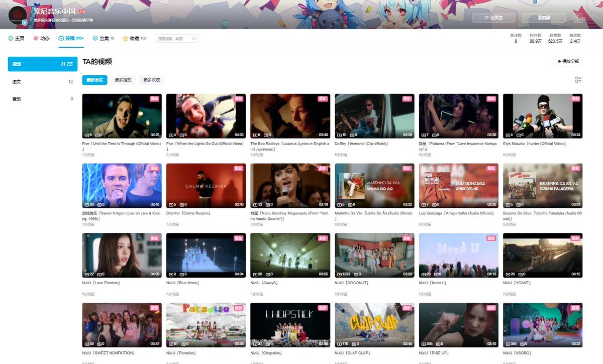This screenshot has width=603, height=364.
Task: Sort videos by 最新发布
Action: point(94,80)
